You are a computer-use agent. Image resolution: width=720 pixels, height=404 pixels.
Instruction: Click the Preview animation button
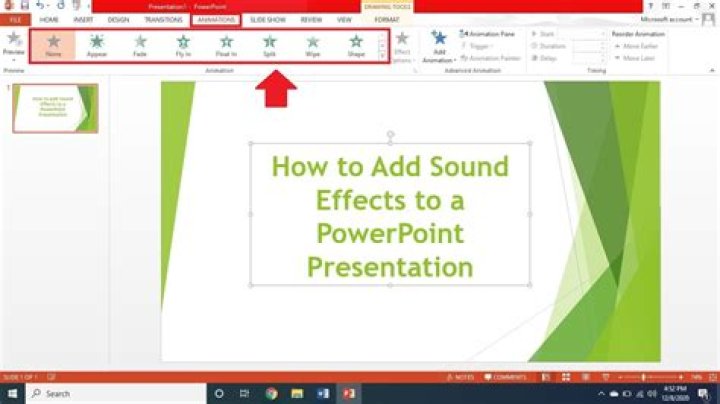pyautogui.click(x=14, y=45)
